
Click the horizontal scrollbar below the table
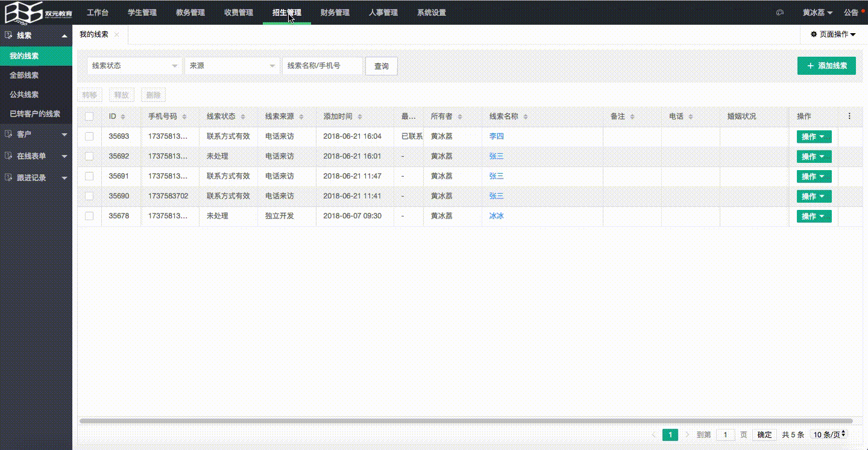465,421
